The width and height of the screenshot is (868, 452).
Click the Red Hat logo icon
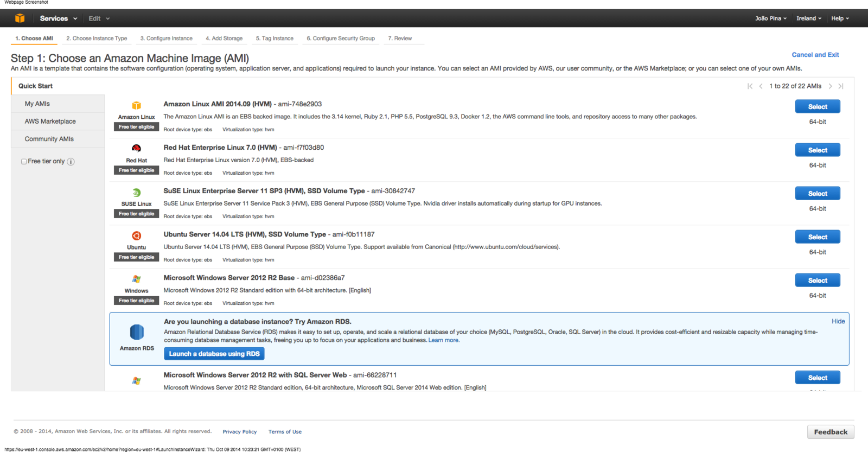pos(137,148)
